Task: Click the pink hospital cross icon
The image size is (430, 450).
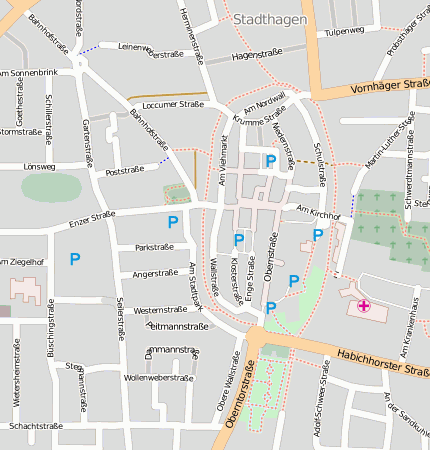Action: click(x=364, y=305)
